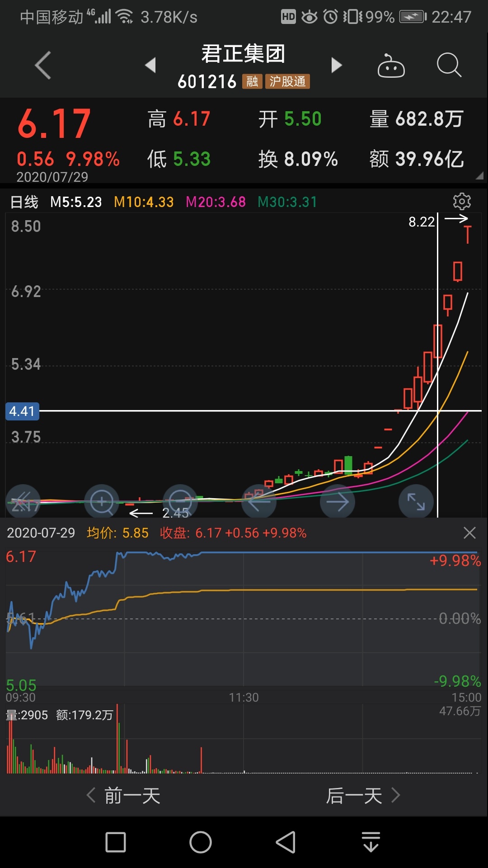Tap the eye comfort status icon
This screenshot has width=488, height=868.
tap(310, 17)
